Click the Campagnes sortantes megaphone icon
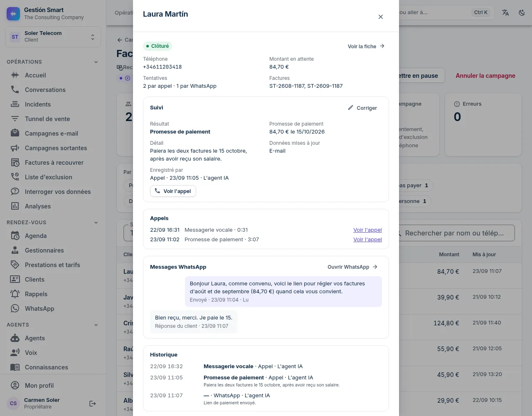532x416 pixels. coord(15,148)
